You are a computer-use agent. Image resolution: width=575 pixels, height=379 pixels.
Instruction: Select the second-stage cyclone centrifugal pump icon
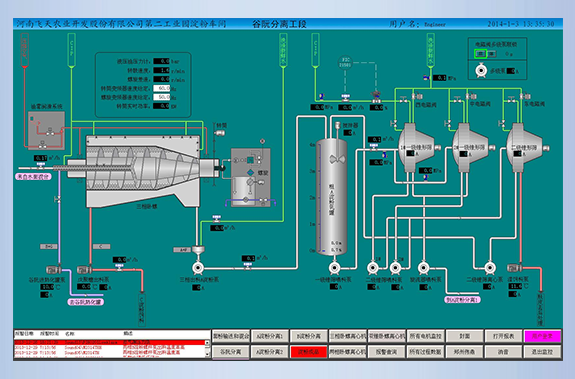pyautogui.click(x=490, y=268)
